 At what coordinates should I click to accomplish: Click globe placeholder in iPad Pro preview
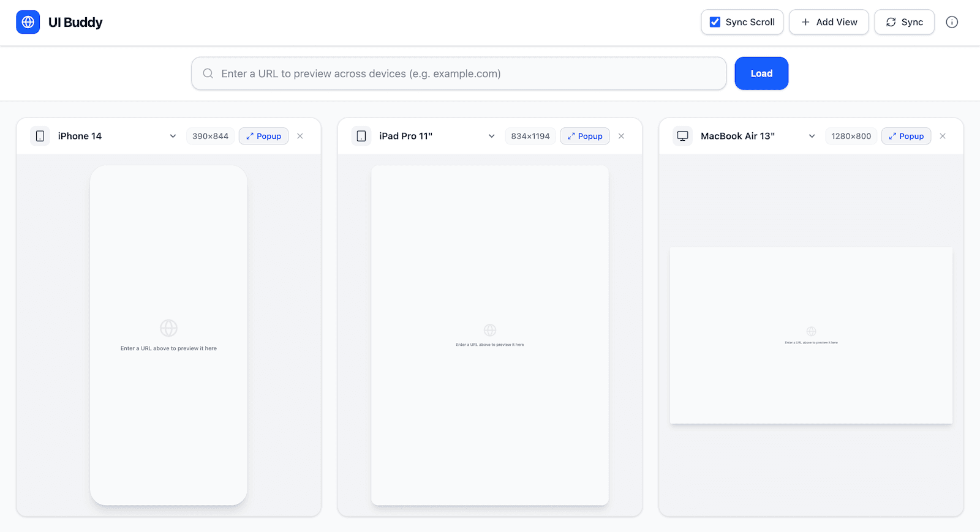coord(490,330)
